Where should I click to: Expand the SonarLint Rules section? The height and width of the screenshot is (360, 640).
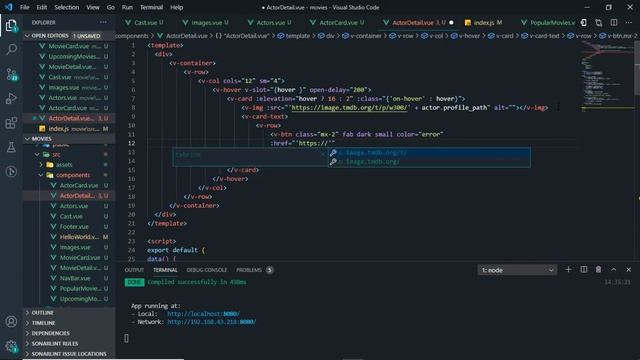click(x=69, y=344)
